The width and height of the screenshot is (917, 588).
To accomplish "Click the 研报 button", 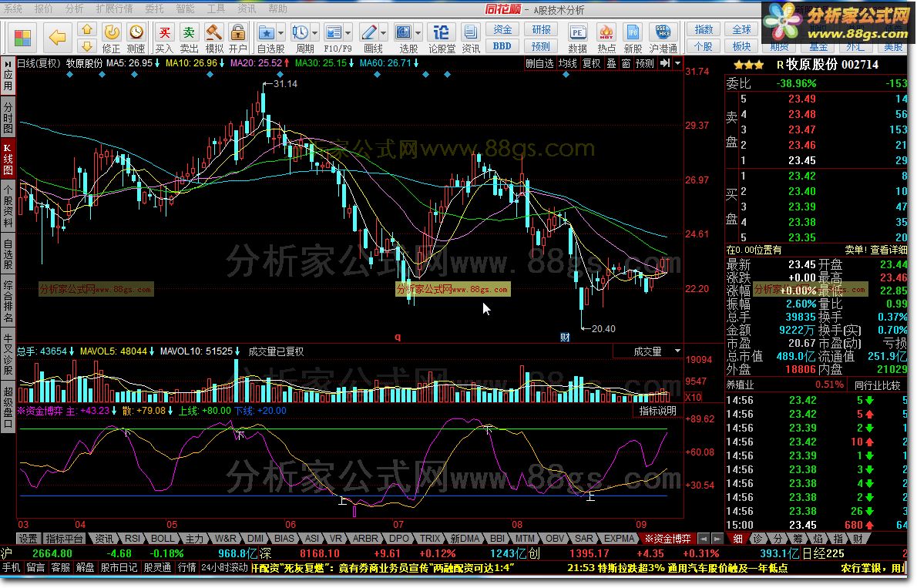I will (x=540, y=30).
